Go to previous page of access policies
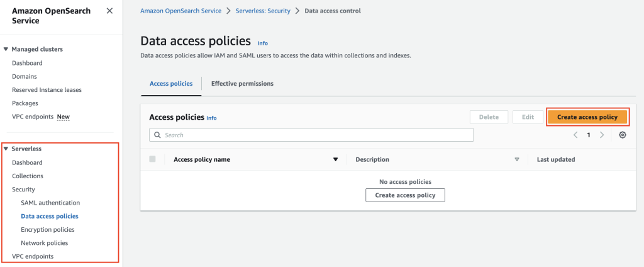The width and height of the screenshot is (644, 267). pos(575,135)
